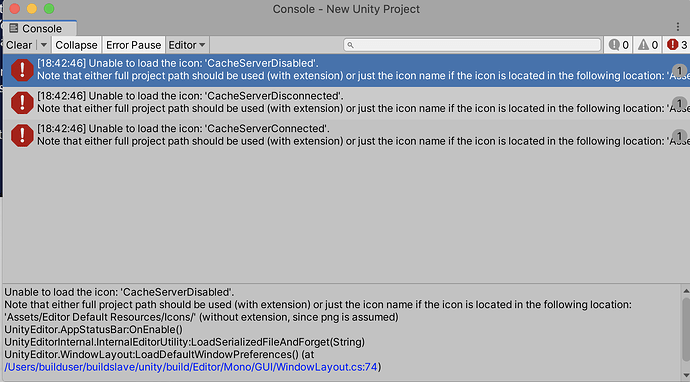Image resolution: width=690 pixels, height=382 pixels.
Task: Click the console search field
Action: [472, 45]
